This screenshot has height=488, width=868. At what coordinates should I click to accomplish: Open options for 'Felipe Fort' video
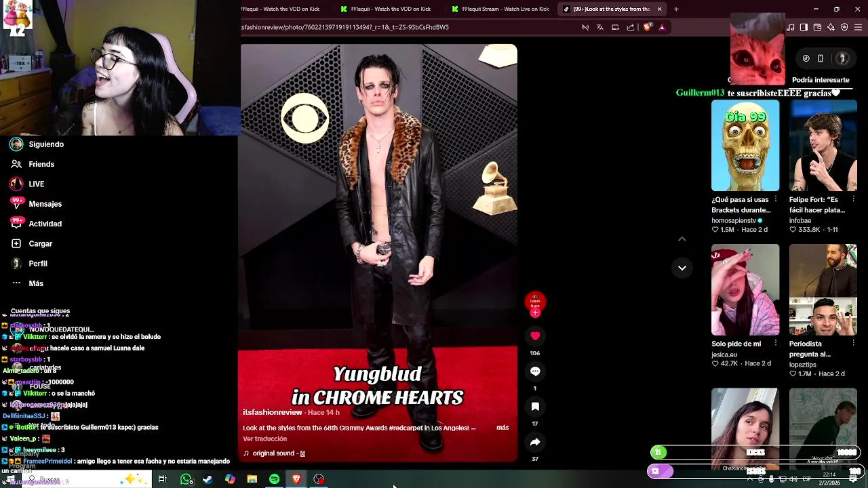[852, 200]
